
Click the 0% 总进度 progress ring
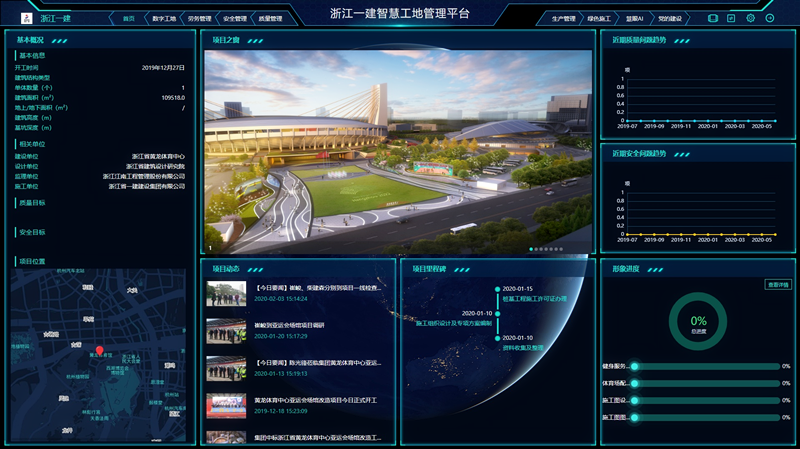pos(698,321)
